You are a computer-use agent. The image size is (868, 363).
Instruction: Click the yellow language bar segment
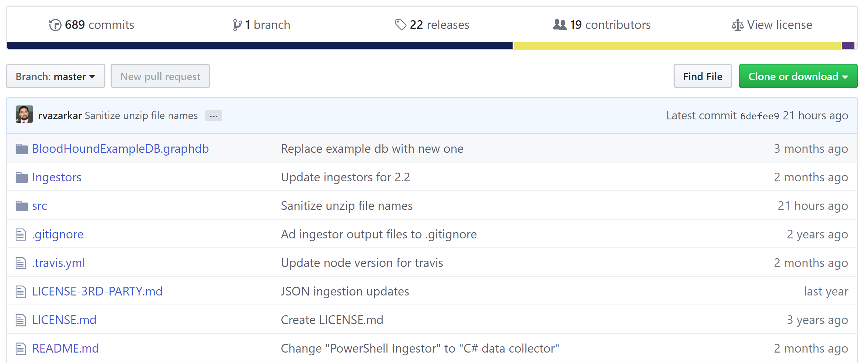pos(677,45)
